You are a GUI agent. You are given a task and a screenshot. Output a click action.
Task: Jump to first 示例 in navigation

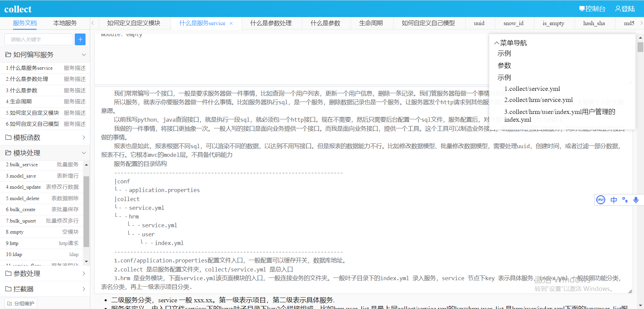tap(504, 54)
